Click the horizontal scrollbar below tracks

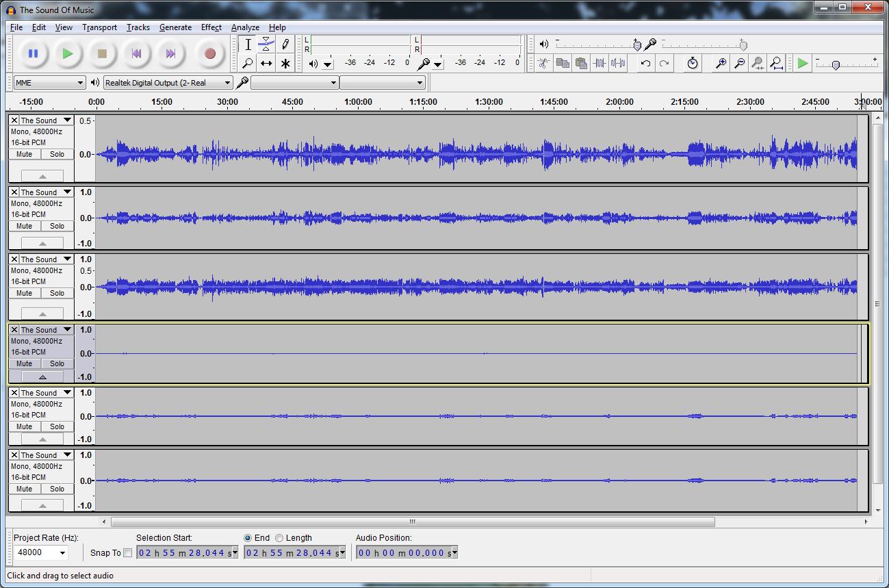tap(413, 522)
